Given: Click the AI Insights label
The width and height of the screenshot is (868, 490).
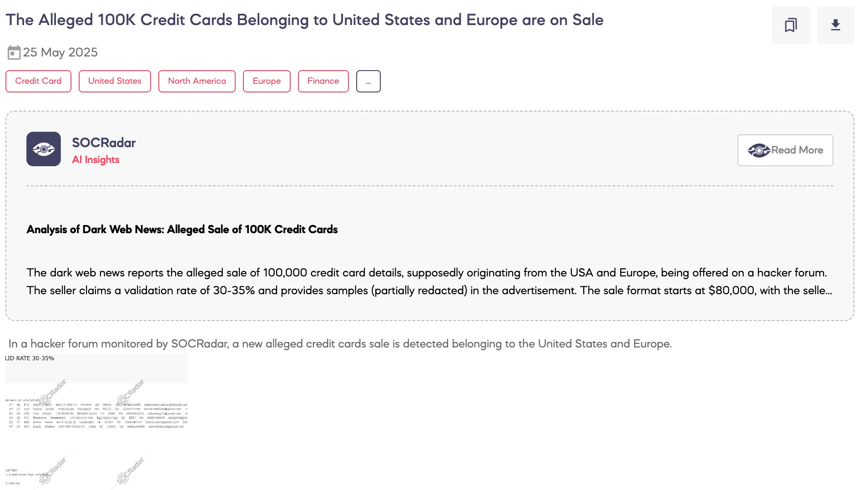Looking at the screenshot, I should (96, 160).
